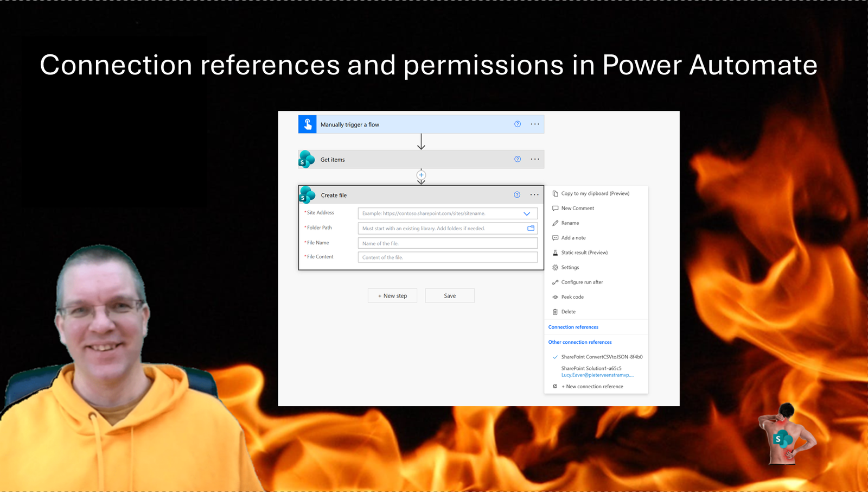
Task: Close the ellipsis menu on Create file
Action: pyautogui.click(x=534, y=195)
